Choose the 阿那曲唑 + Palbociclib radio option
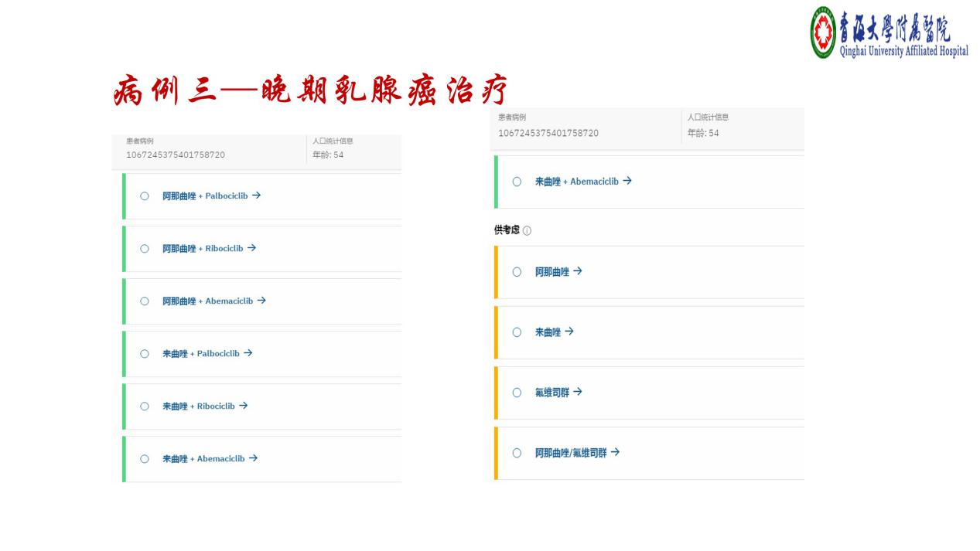The width and height of the screenshot is (980, 551). [144, 196]
